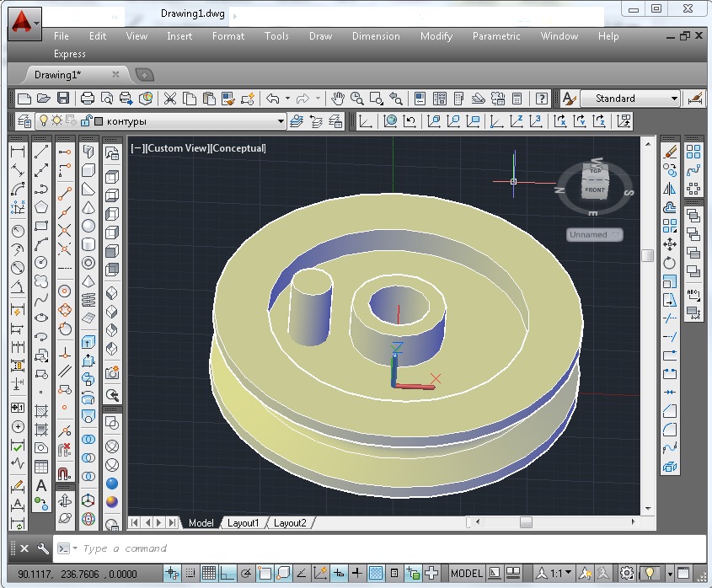
Task: Click the [Custom View] viewport control
Action: pos(176,148)
